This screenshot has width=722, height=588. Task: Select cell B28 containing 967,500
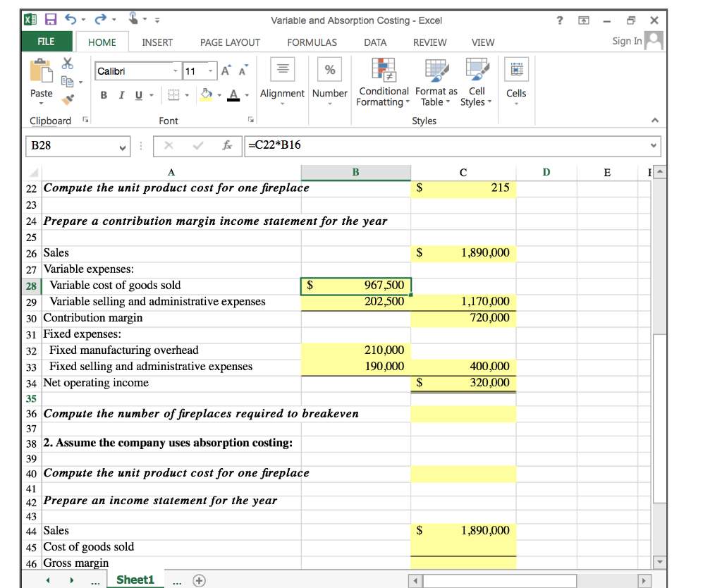[356, 286]
